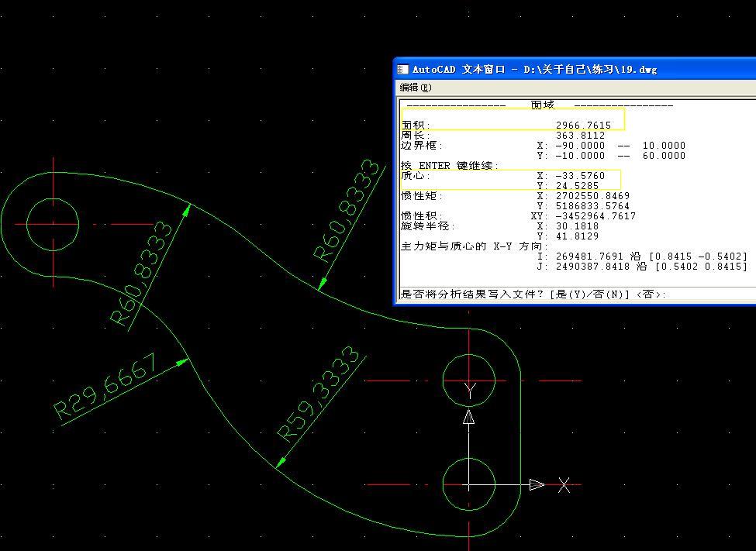Pick the UCS origin at lower-right circle center
The image size is (756, 551).
(469, 484)
